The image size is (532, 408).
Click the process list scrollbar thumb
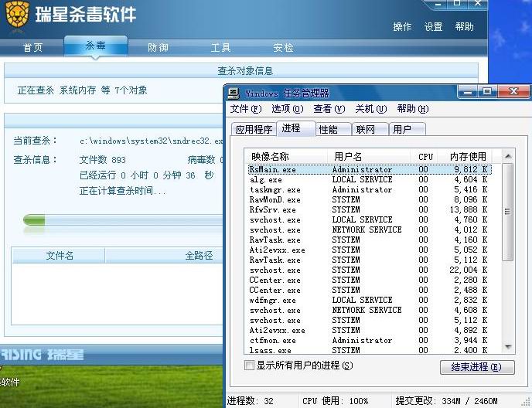(x=507, y=212)
